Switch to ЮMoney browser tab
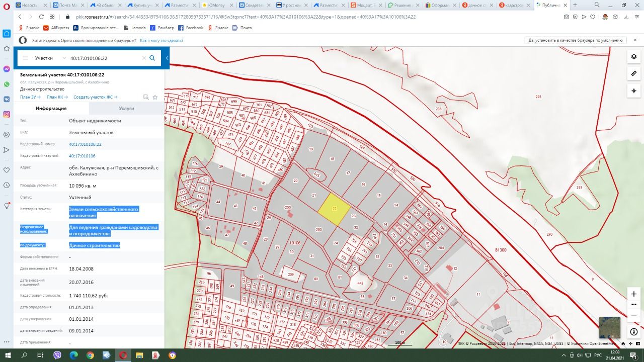The image size is (644, 362). coord(216,5)
